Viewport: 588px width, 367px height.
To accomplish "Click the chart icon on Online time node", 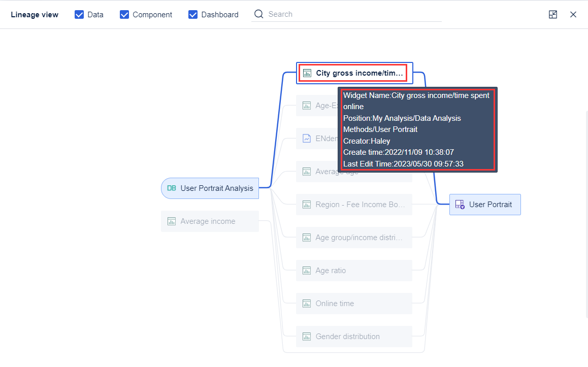I will tap(306, 303).
